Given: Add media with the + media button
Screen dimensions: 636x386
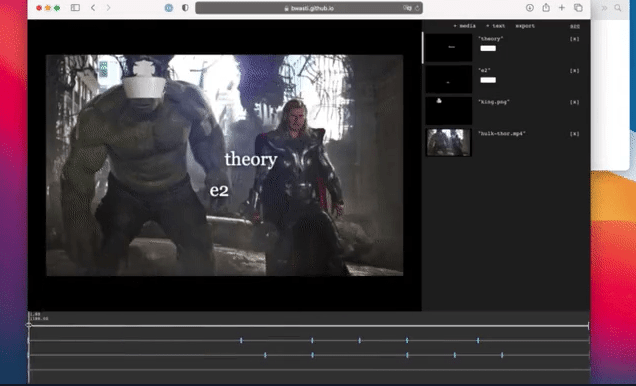Looking at the screenshot, I should (464, 26).
